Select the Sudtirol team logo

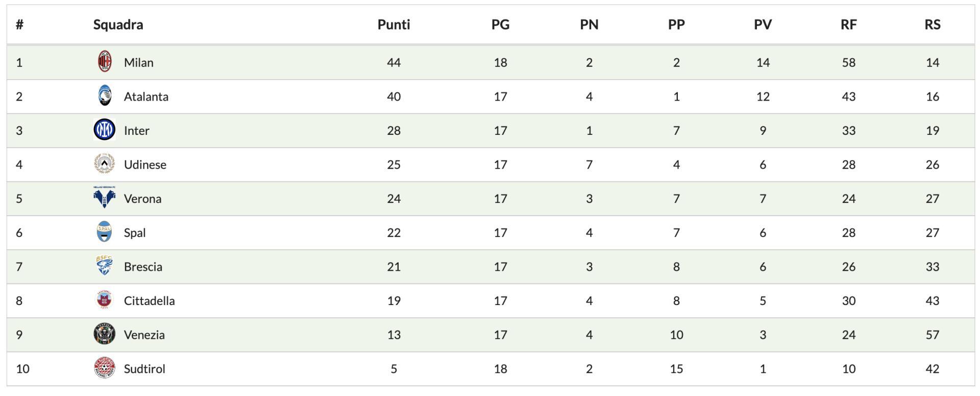tap(105, 368)
